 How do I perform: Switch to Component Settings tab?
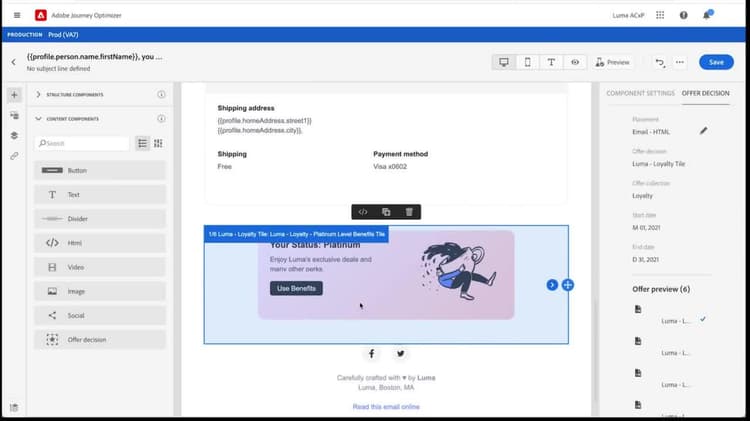[x=640, y=93]
